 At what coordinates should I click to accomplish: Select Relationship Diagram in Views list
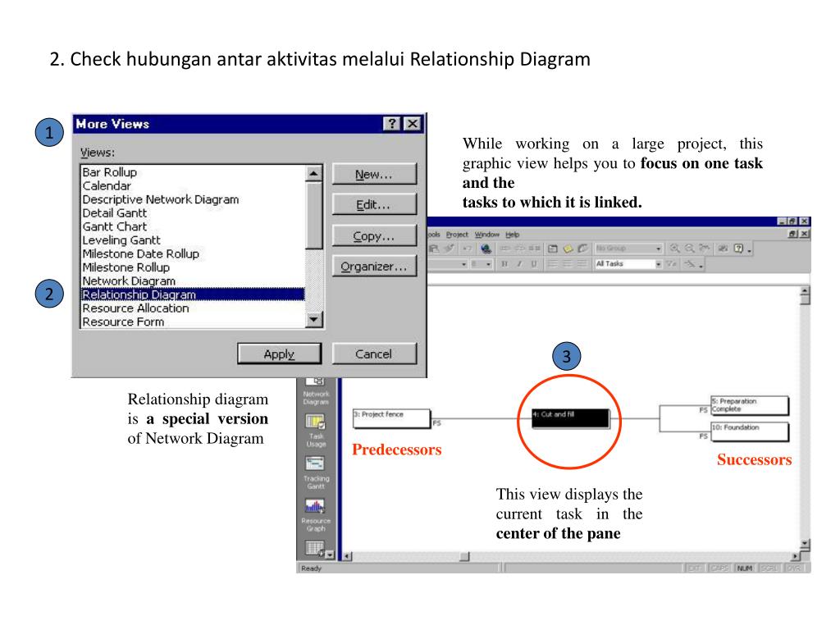(x=193, y=294)
